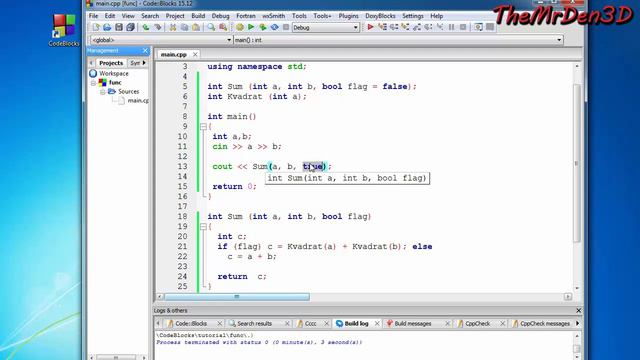
Task: Switch to the Search results log tab
Action: 254,323
